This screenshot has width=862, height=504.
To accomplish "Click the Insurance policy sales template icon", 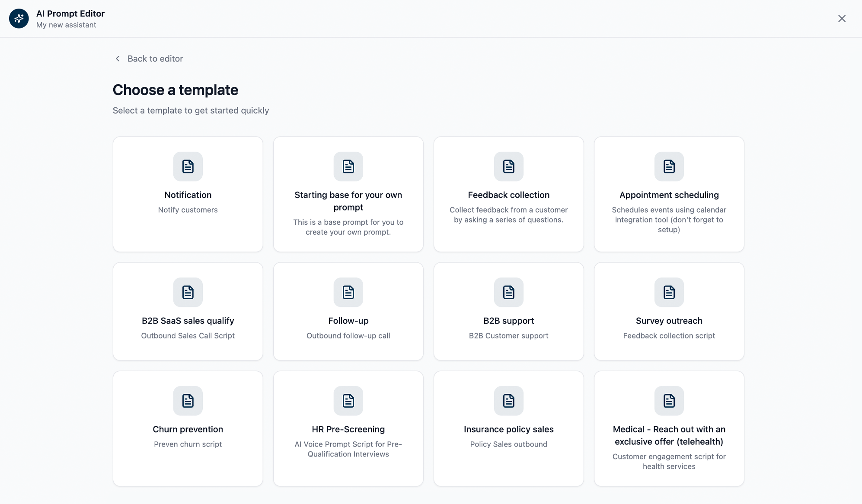I will click(x=508, y=401).
